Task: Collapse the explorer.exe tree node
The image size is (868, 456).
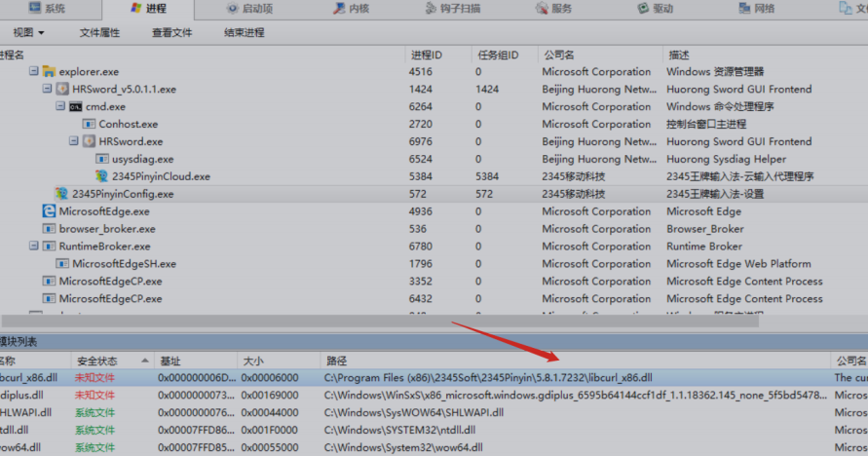Action: [x=34, y=71]
